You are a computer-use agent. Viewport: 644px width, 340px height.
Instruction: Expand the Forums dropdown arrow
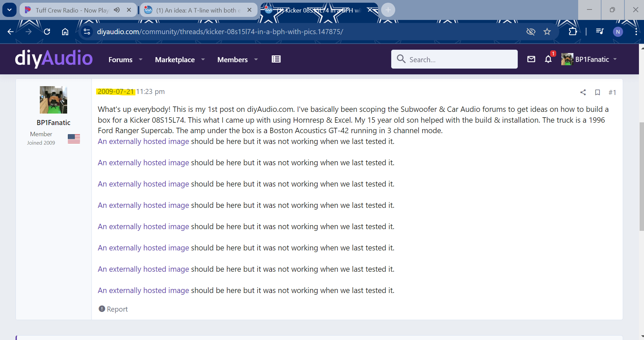tap(141, 59)
